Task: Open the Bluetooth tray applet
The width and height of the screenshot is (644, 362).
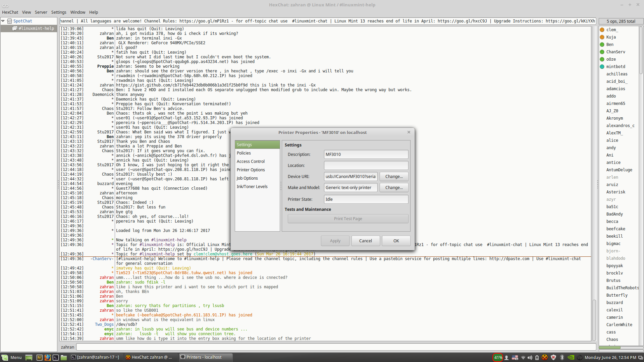Action: click(562, 357)
